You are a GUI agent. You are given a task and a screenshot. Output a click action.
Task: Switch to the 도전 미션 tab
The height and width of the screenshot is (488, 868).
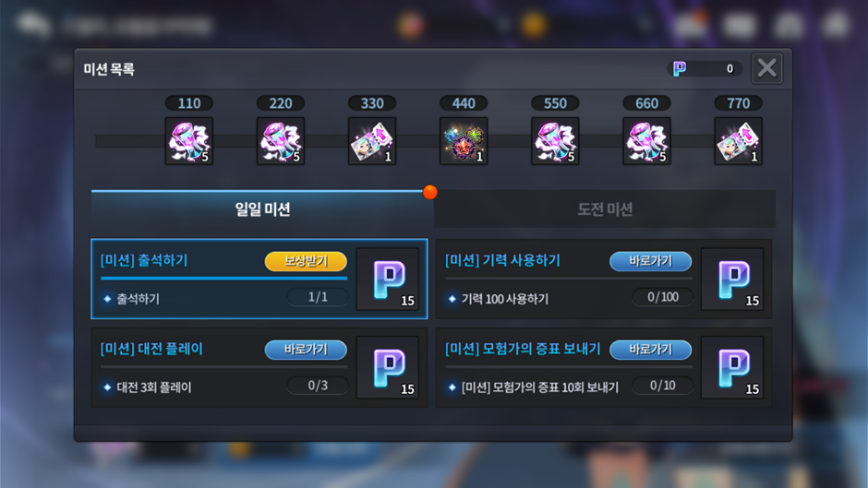pos(605,209)
